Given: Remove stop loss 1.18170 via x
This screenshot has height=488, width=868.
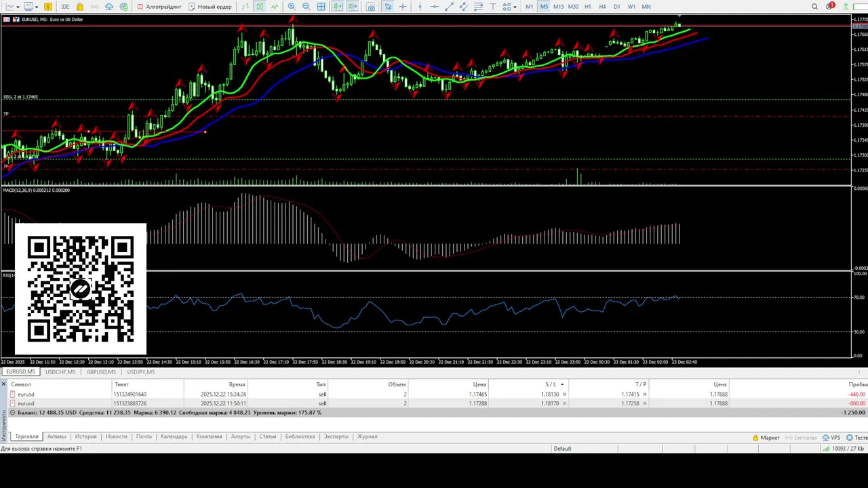Looking at the screenshot, I should pos(564,403).
